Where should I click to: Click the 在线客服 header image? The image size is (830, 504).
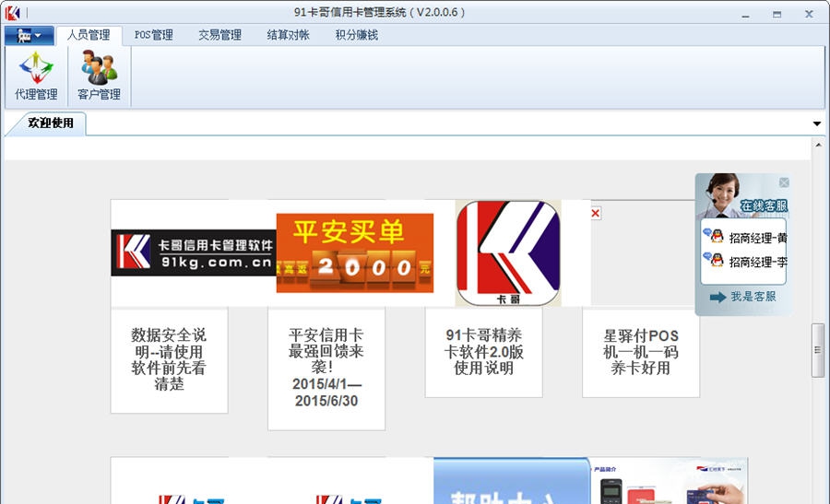coord(741,195)
